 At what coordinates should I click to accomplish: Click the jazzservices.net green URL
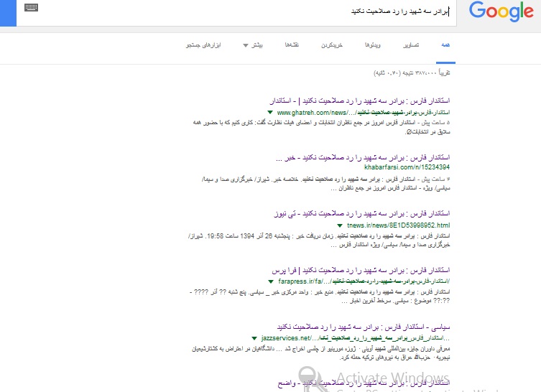(356, 338)
